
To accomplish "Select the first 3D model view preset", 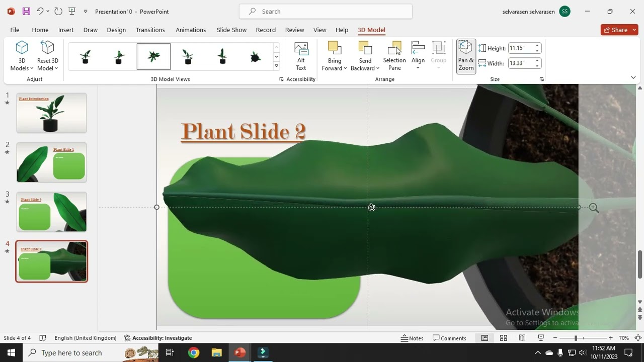I will 86,56.
